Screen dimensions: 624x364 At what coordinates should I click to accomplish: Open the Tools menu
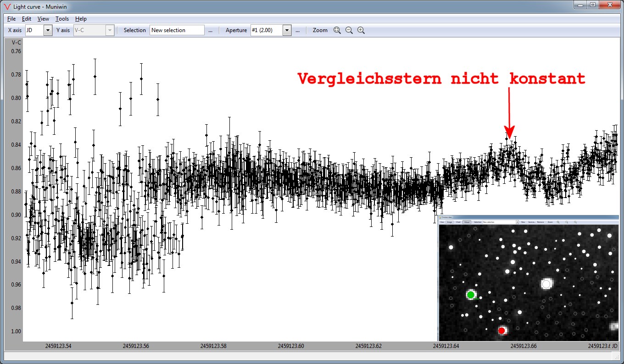[x=62, y=19]
